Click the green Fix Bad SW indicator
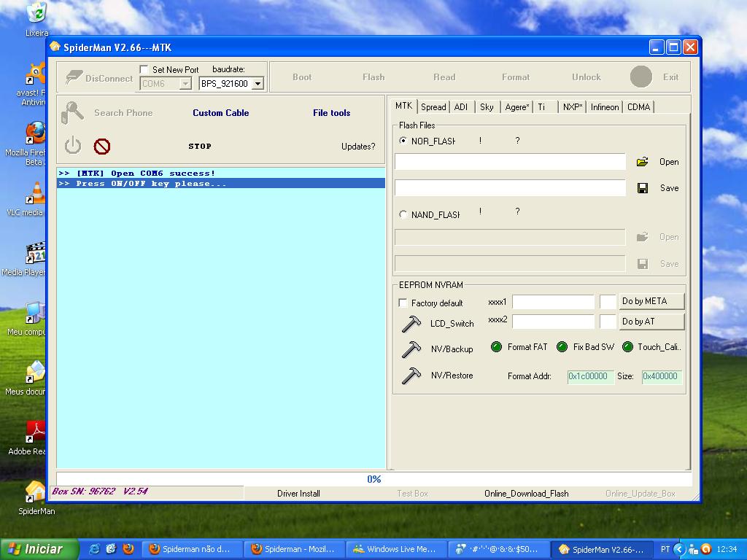Viewport: 747px width, 560px height. [x=562, y=346]
